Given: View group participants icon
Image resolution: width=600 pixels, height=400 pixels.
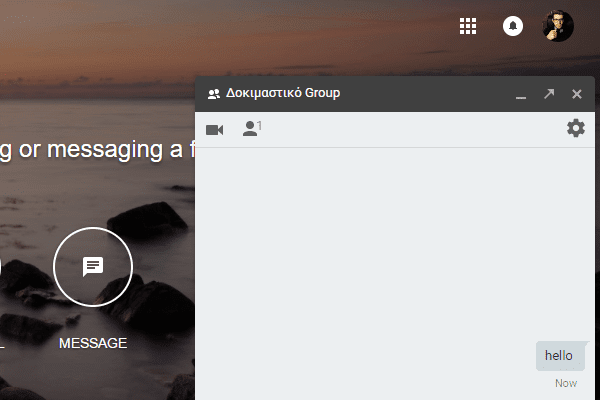Looking at the screenshot, I should point(252,128).
